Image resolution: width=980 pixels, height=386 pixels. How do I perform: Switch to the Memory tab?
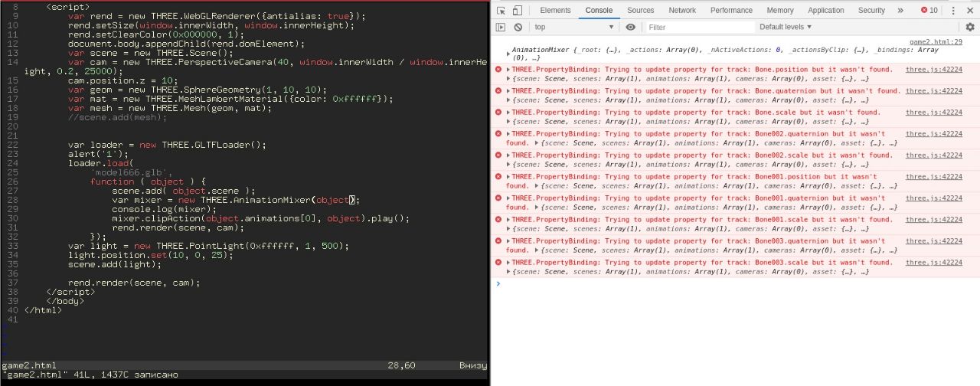pyautogui.click(x=779, y=10)
